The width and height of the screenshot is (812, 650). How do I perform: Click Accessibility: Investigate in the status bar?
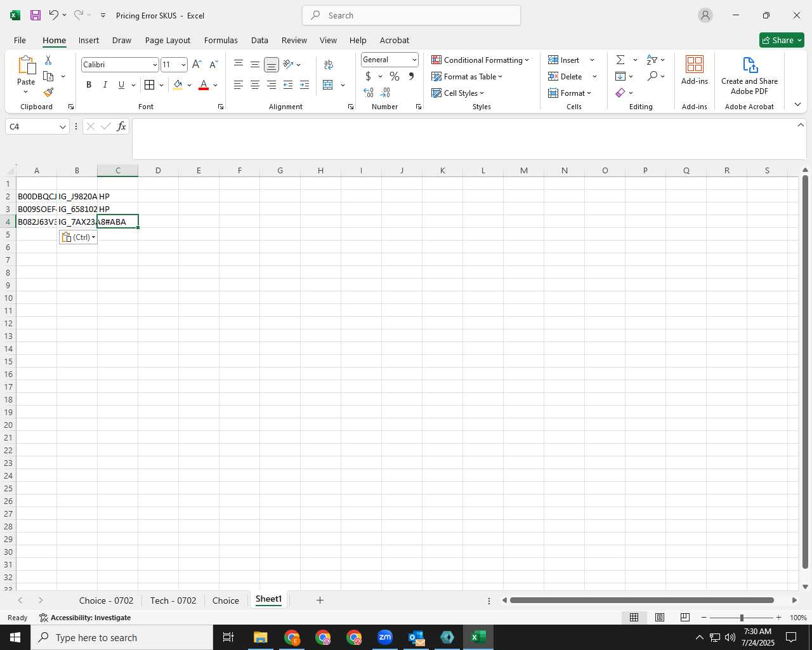(x=85, y=618)
